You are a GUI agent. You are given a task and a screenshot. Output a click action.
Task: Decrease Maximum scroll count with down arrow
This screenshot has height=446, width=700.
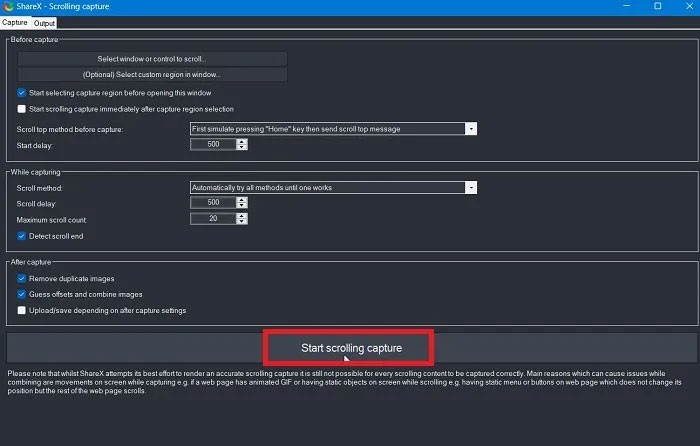click(x=242, y=221)
